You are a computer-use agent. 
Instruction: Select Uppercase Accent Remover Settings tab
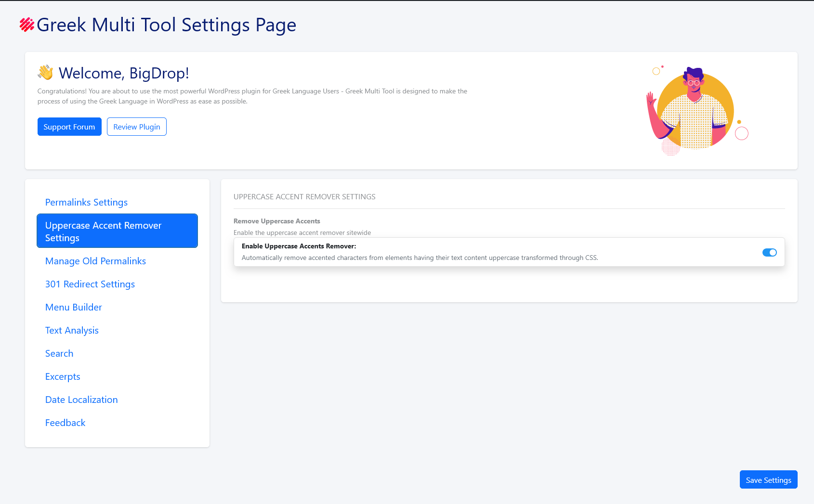pos(117,231)
